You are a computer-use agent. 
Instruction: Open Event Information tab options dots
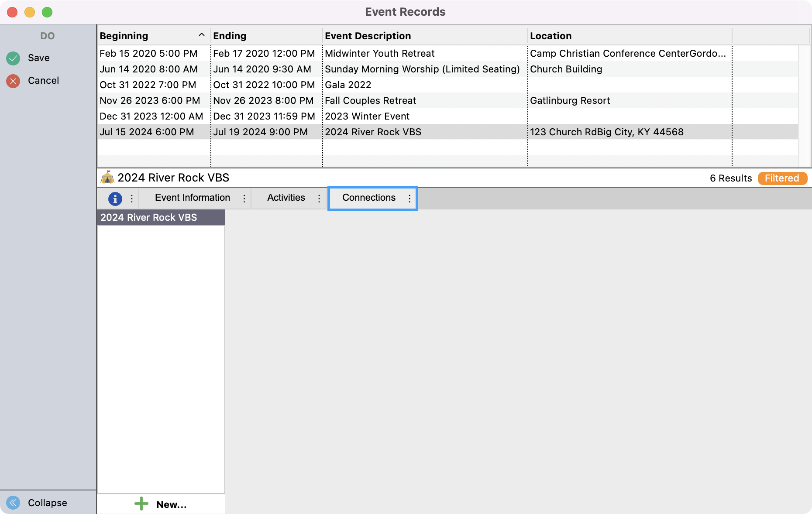coord(244,199)
